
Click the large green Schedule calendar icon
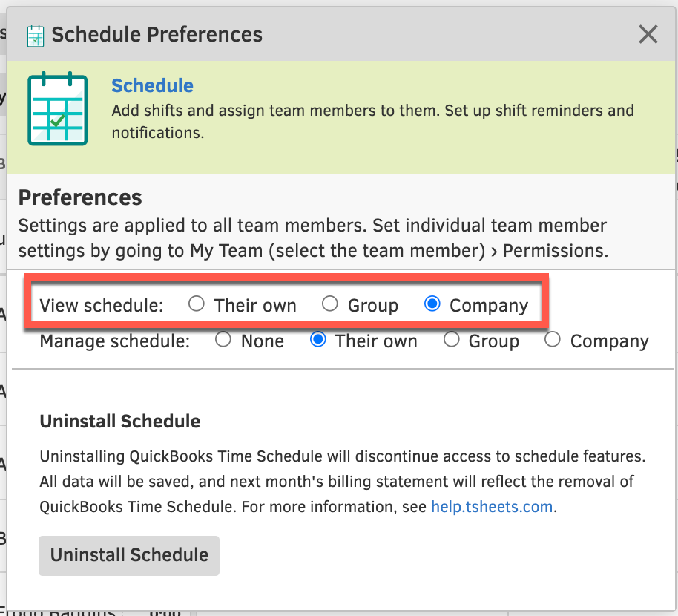(x=57, y=108)
